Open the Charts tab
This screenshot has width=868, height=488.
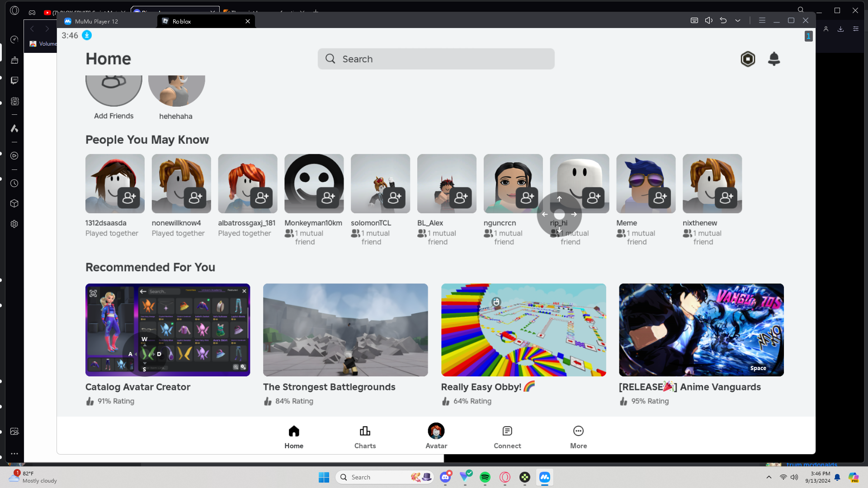click(365, 437)
